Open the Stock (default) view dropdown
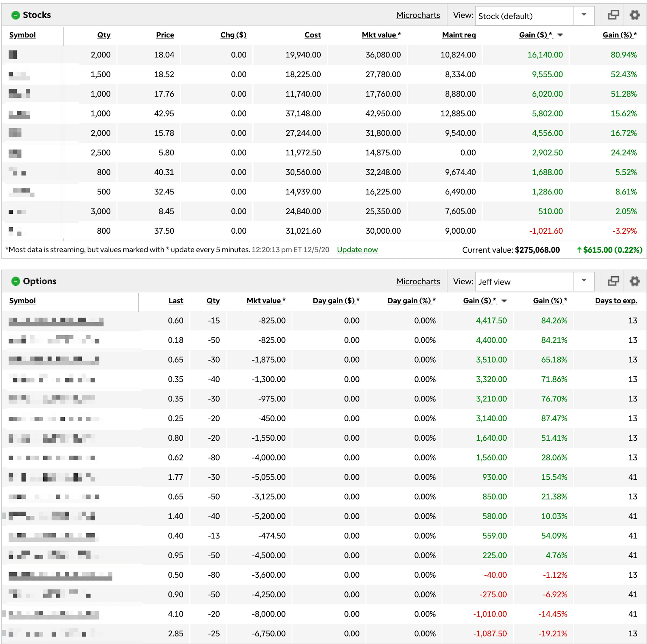This screenshot has width=647, height=644. [x=535, y=16]
